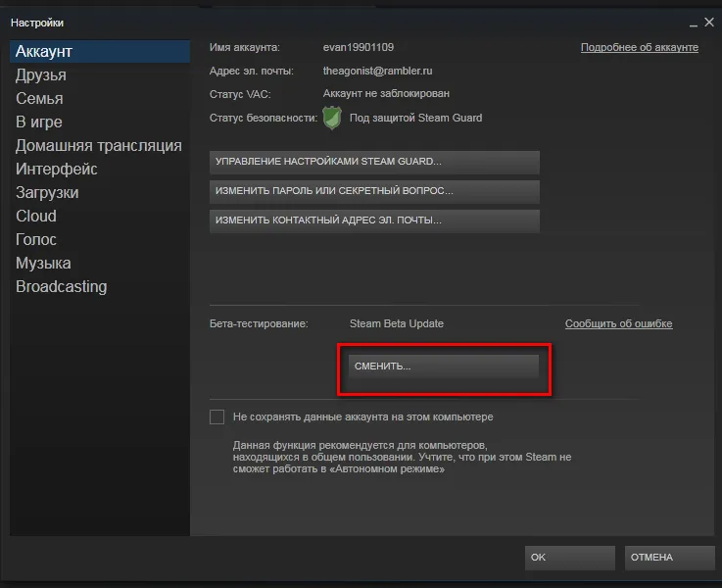
Task: Click Изменить контактный адрес эл. почты
Action: click(x=374, y=220)
